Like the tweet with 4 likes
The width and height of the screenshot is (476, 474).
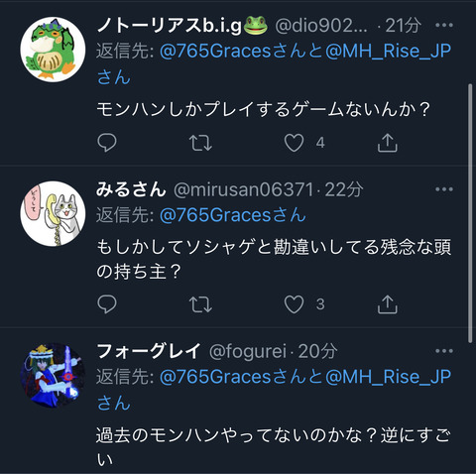294,143
